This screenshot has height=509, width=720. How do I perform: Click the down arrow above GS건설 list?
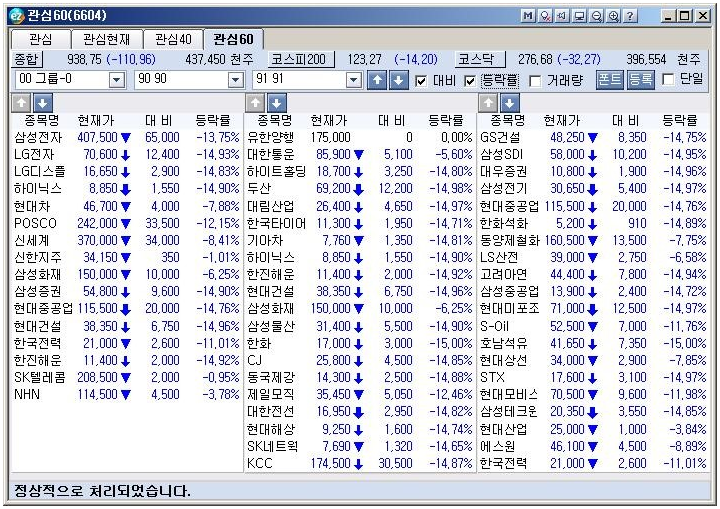(509, 103)
